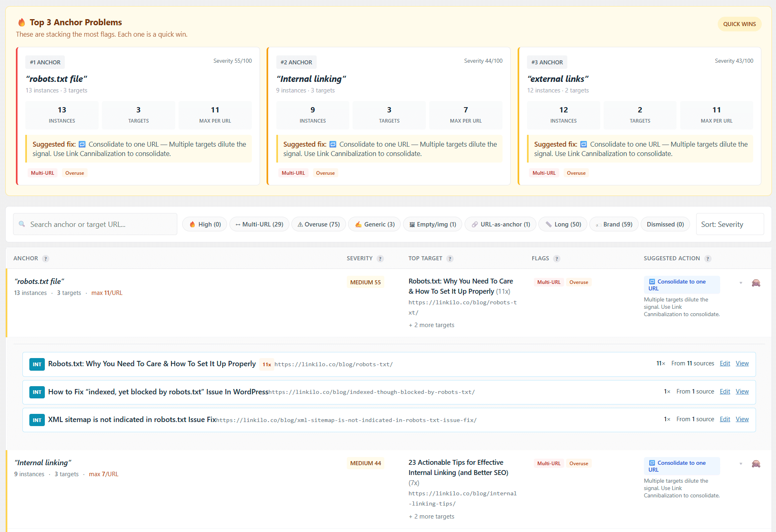The image size is (776, 532).
Task: Click the search magnifier icon in anchor search
Action: coord(22,224)
